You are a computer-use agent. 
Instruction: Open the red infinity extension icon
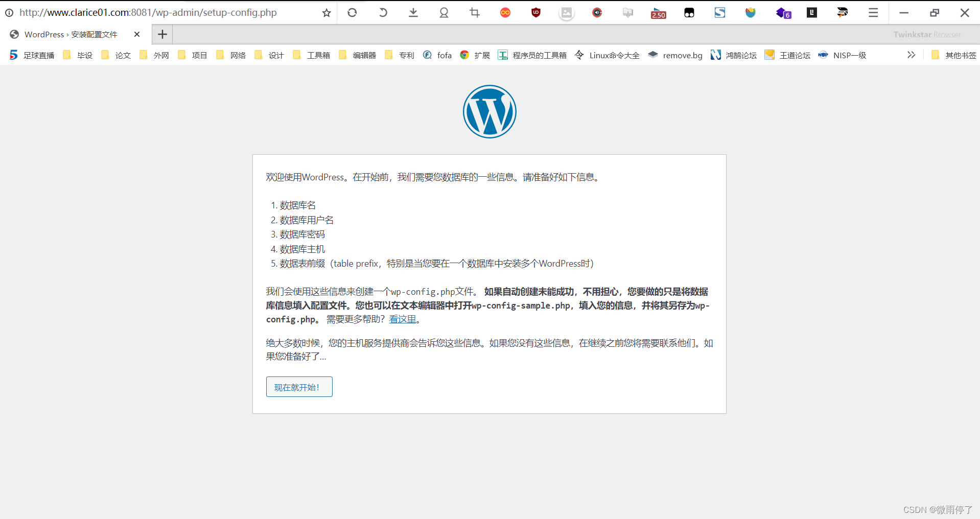(505, 13)
